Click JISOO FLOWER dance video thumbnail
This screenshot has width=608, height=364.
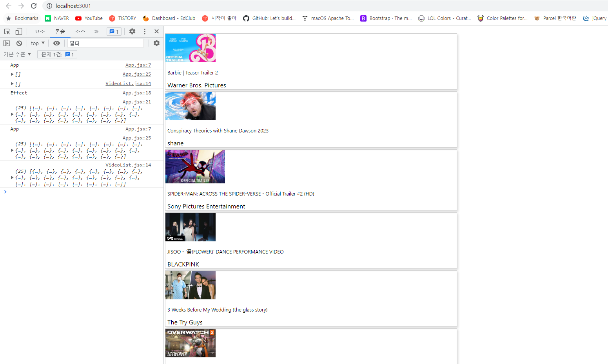191,227
